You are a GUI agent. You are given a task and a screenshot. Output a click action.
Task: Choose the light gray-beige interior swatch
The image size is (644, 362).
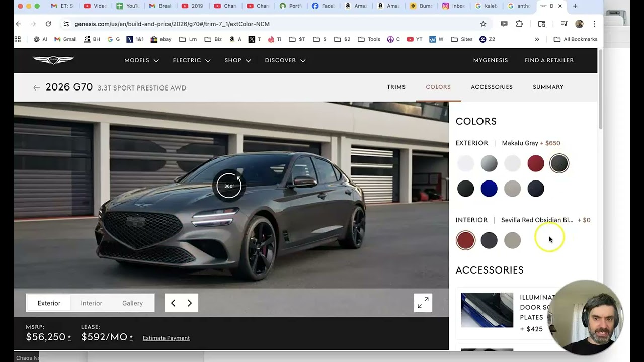512,240
